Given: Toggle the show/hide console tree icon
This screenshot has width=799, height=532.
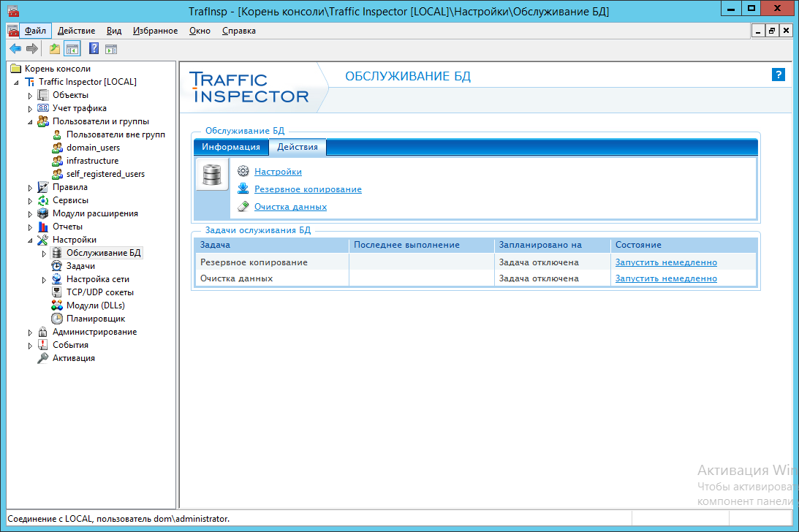Looking at the screenshot, I should coord(72,49).
